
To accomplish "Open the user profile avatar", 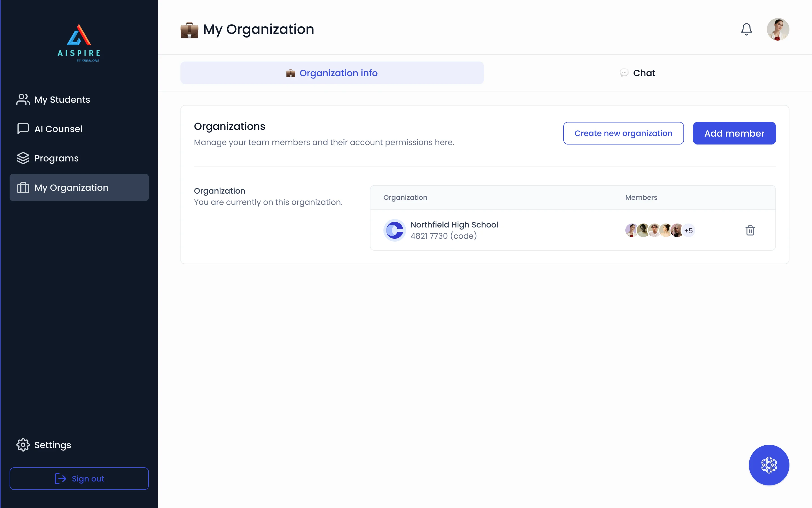I will click(x=778, y=29).
